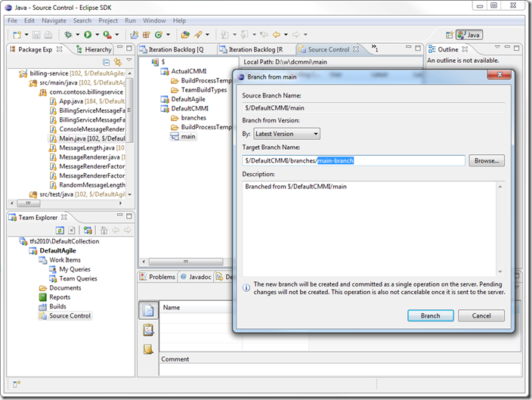Click the Run External Tools icon
The image size is (532, 400).
click(x=107, y=35)
